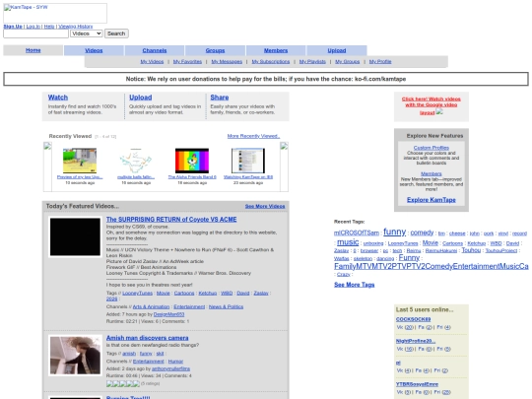The width and height of the screenshot is (532, 399).
Task: Open YTBRSoavalEmre user link
Action: (417, 384)
